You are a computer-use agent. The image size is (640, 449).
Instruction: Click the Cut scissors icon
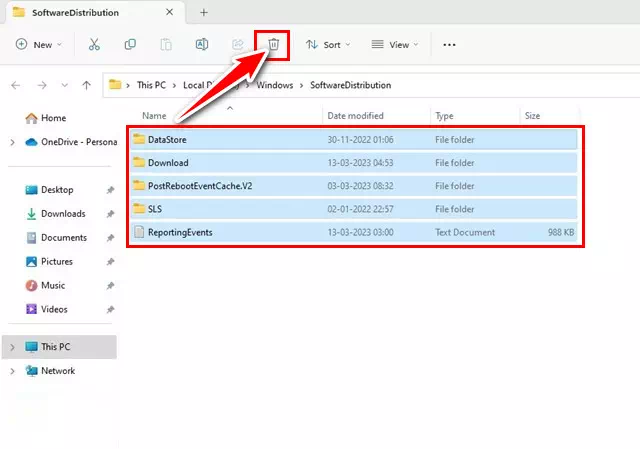(94, 44)
